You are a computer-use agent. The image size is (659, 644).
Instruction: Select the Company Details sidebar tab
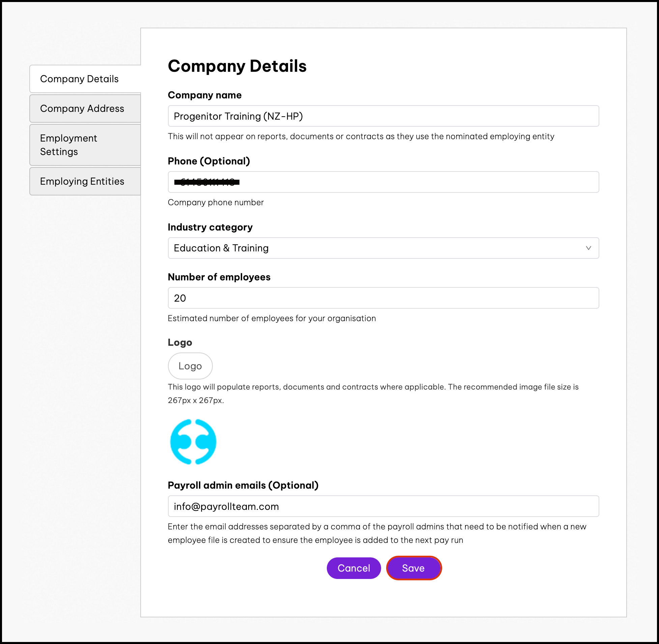pyautogui.click(x=85, y=79)
